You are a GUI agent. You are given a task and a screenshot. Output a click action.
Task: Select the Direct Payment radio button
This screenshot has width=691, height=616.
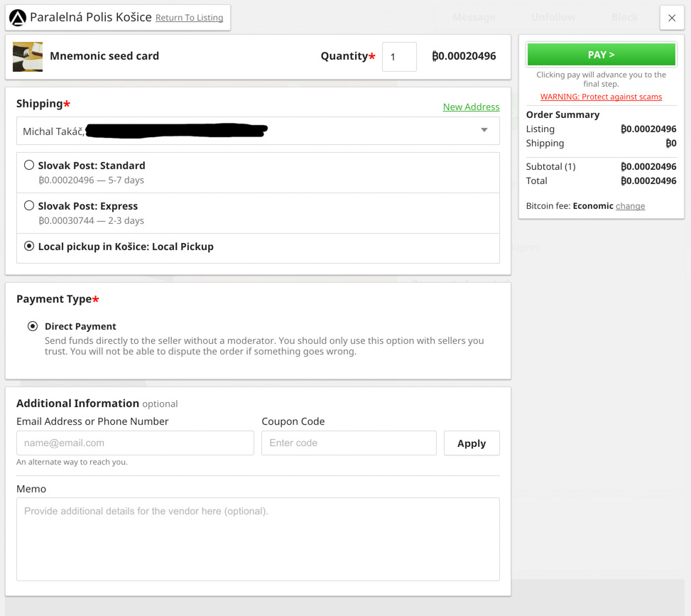(x=33, y=326)
